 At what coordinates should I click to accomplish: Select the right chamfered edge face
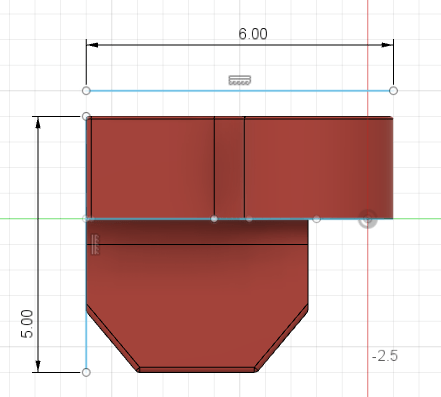coord(282,337)
